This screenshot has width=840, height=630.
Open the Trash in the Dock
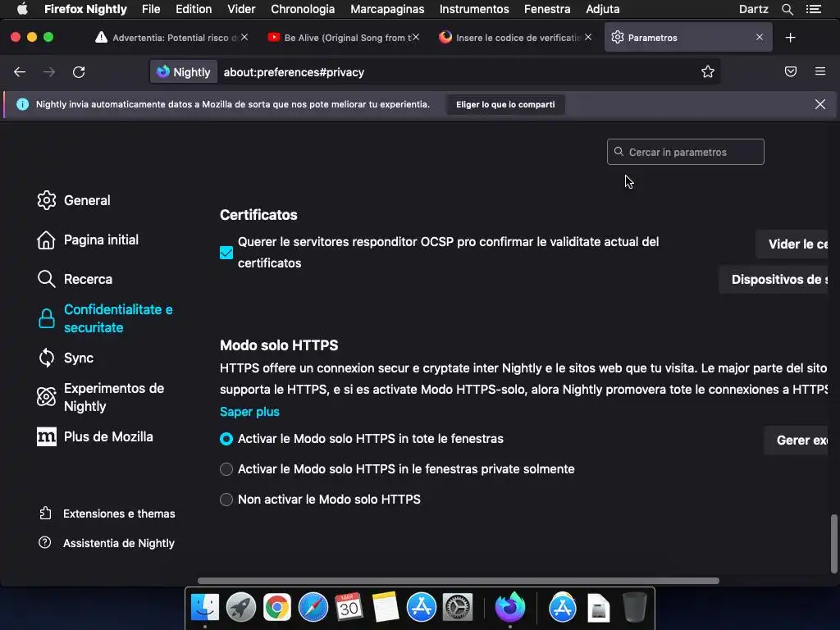[x=635, y=608]
